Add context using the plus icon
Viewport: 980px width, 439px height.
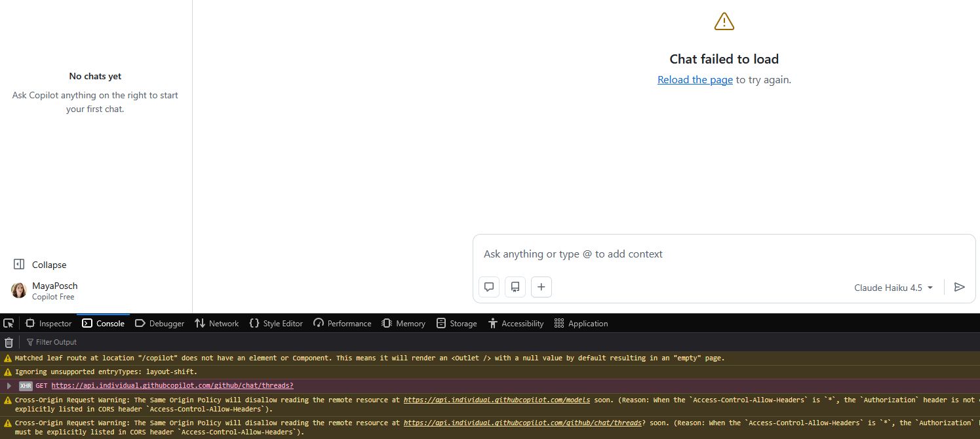point(541,287)
